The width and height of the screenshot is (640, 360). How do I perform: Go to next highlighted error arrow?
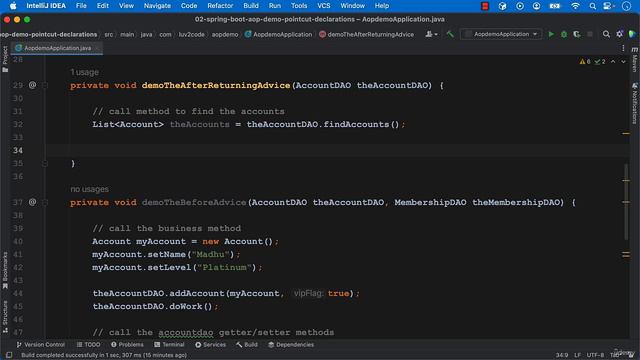click(x=623, y=62)
